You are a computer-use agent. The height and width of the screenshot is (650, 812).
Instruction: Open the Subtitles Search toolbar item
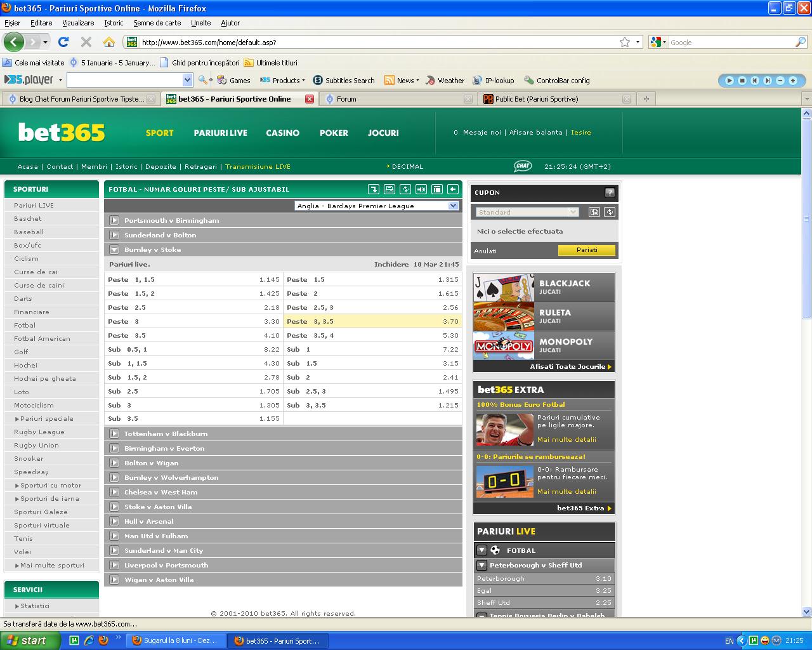[x=343, y=81]
